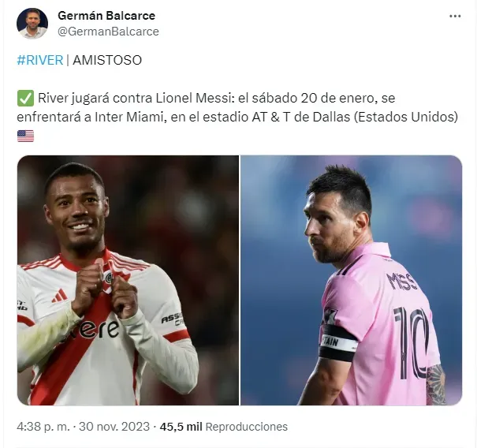Viewport: 477px width, 448px height.
Task: Click the captain armband in Messi photo
Action: (337, 343)
